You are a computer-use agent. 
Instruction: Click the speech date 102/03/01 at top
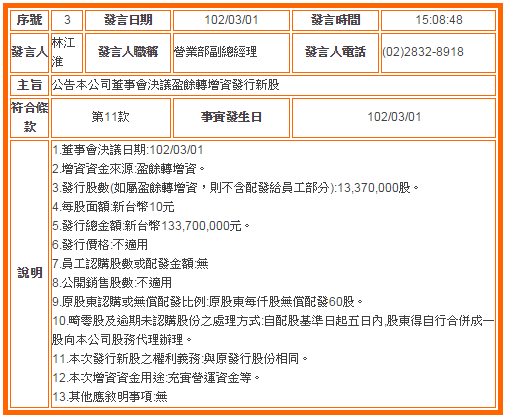point(231,20)
